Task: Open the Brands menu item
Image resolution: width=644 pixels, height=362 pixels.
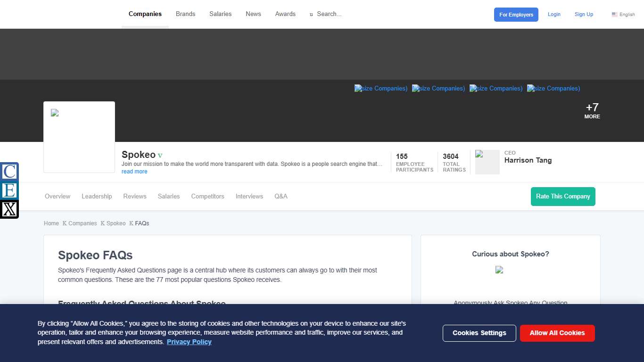Action: coord(185,14)
